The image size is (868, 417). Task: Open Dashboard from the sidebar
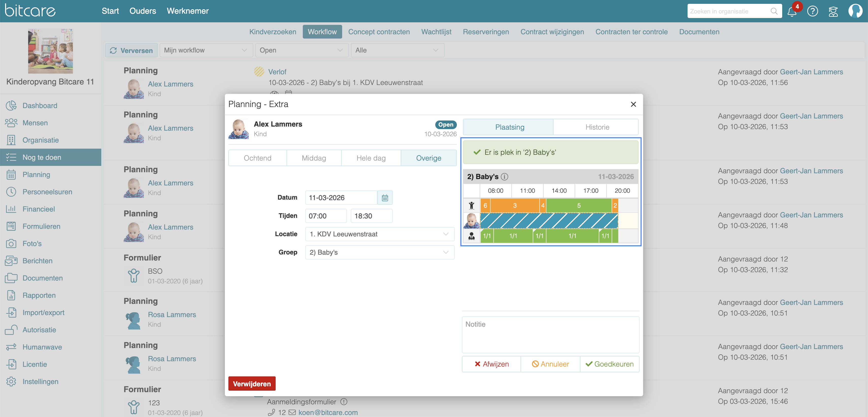pos(39,106)
